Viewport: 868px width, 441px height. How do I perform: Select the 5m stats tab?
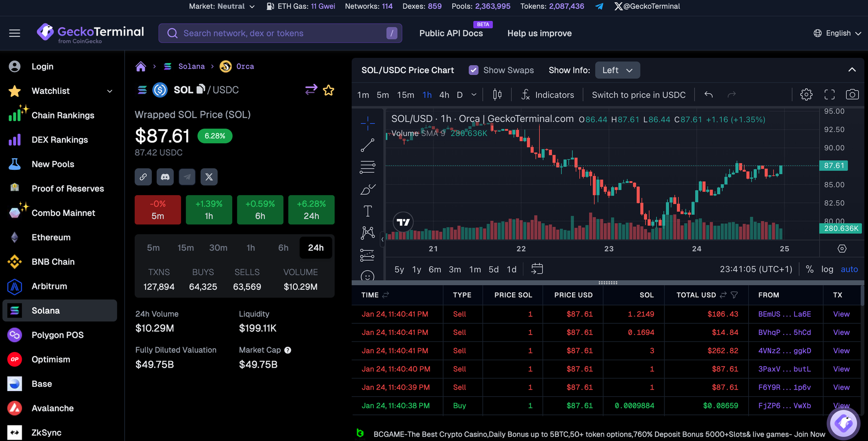[153, 248]
